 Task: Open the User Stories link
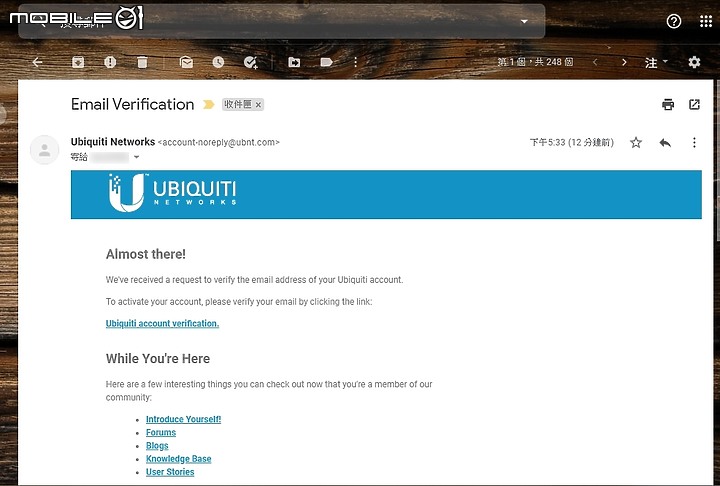click(170, 472)
